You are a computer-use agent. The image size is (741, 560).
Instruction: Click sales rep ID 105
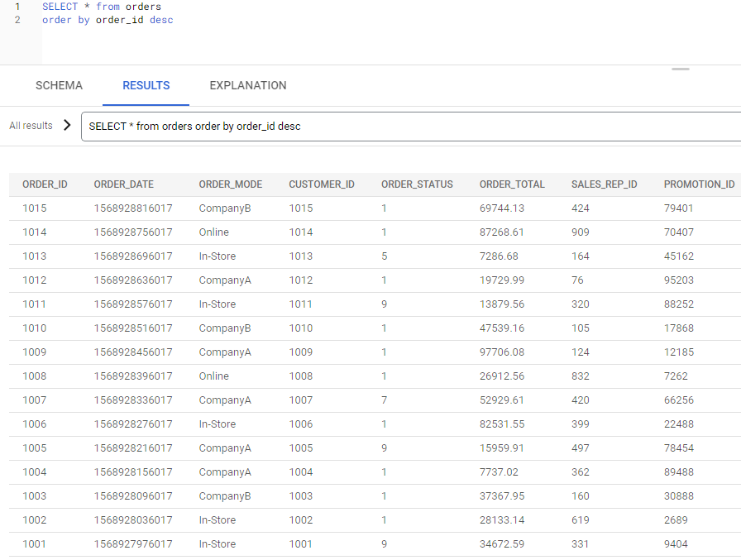581,328
